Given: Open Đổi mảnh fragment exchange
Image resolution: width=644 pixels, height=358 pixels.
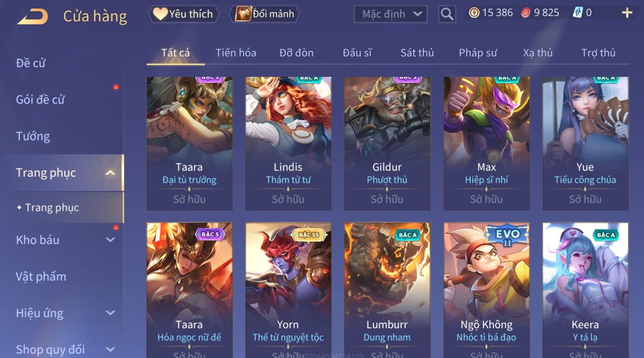Looking at the screenshot, I should (265, 14).
